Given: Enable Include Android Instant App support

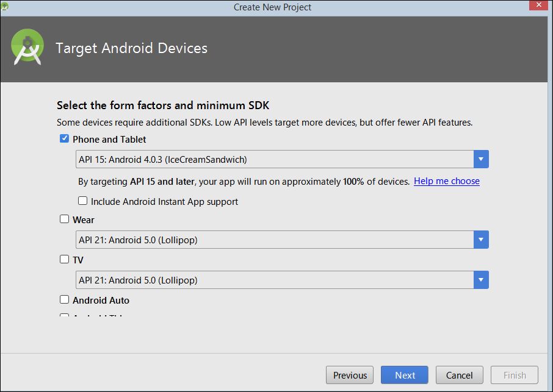Looking at the screenshot, I should (x=82, y=201).
